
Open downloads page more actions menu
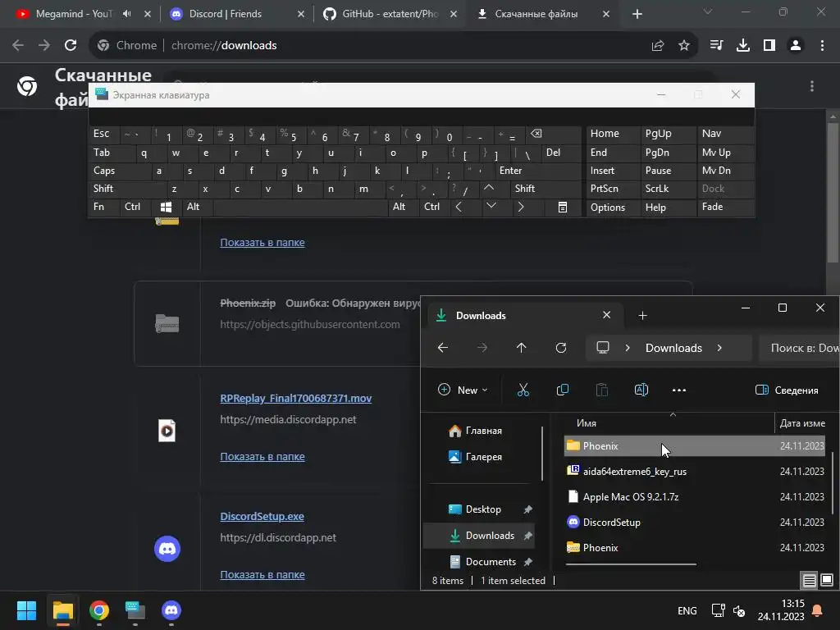click(x=812, y=86)
